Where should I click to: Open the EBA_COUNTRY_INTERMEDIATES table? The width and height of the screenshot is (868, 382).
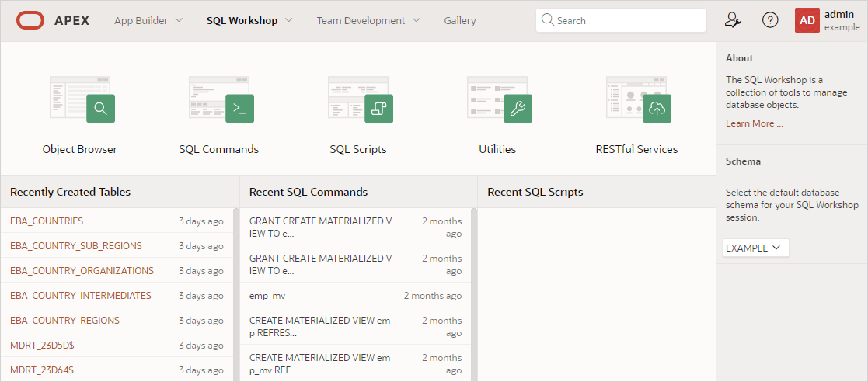point(80,296)
